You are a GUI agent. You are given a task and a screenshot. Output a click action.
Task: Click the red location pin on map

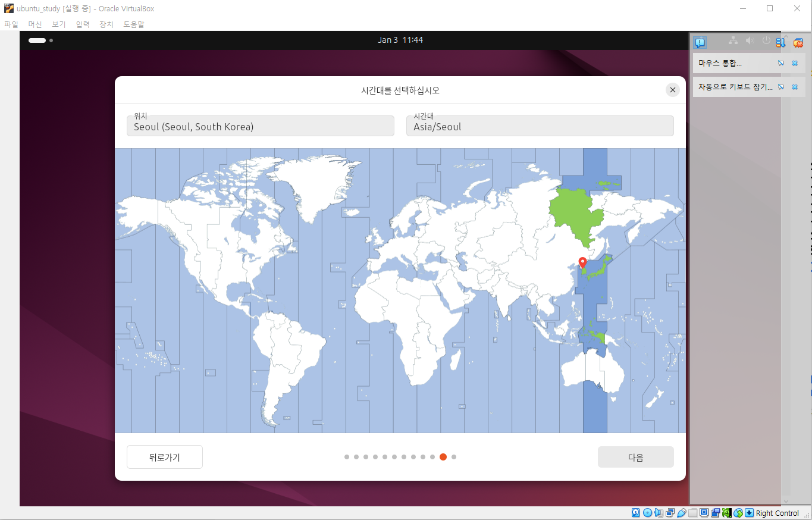(x=583, y=263)
